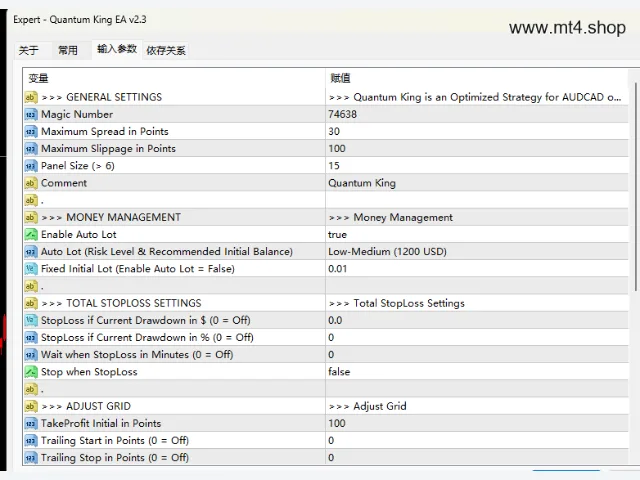Select the Stop when StopLoss label

[x=89, y=371]
